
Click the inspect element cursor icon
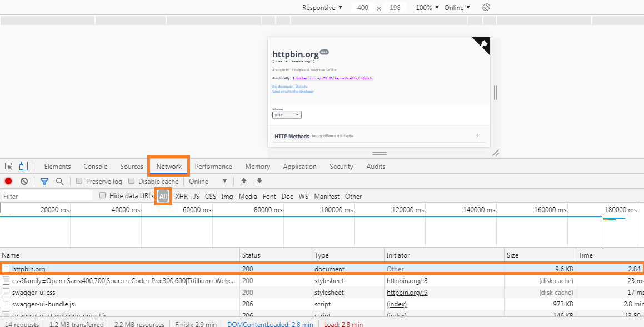(x=9, y=166)
